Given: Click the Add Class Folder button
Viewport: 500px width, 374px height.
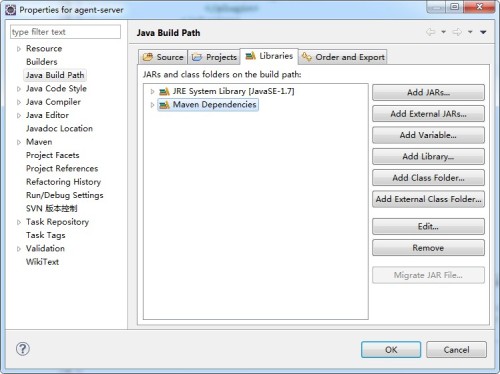Looking at the screenshot, I should (428, 178).
